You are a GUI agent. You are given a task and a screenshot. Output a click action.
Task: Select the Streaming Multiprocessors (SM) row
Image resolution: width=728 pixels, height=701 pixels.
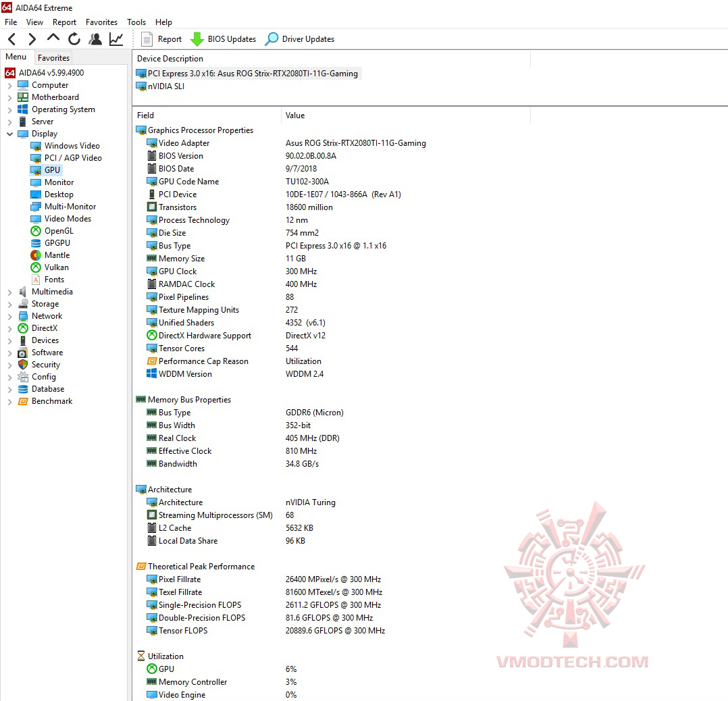pyautogui.click(x=220, y=515)
